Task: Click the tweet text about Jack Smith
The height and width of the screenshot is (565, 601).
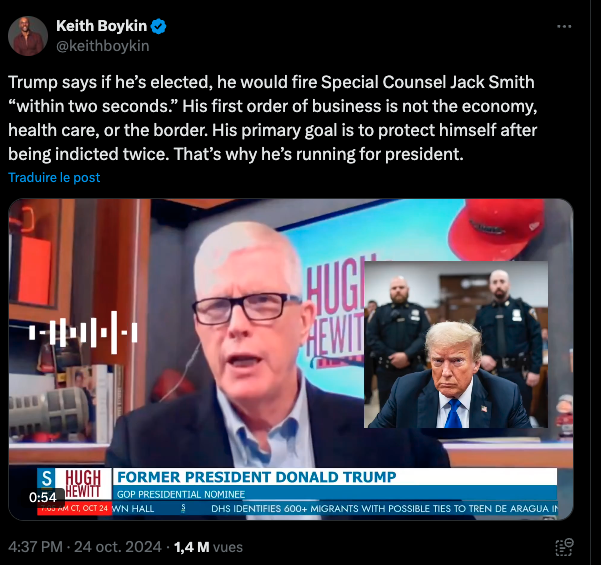Action: 273,118
